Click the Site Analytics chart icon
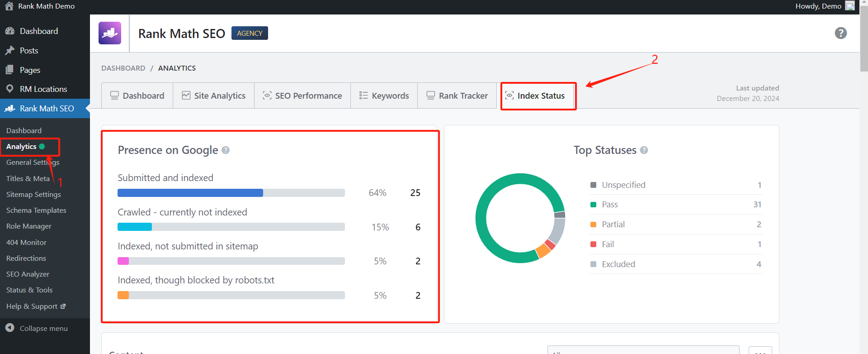The height and width of the screenshot is (354, 868). (x=186, y=96)
